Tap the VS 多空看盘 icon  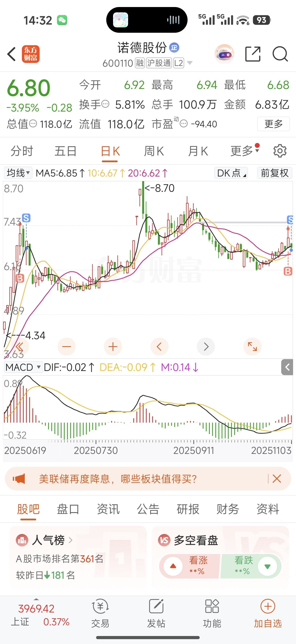coord(164,540)
